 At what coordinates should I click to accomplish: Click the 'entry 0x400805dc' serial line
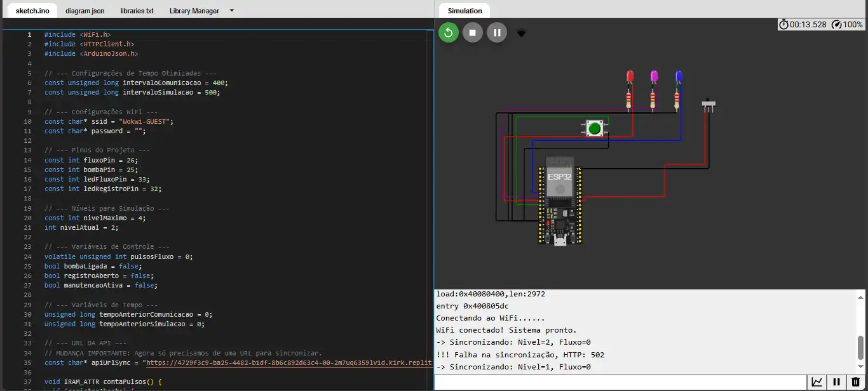tap(472, 306)
